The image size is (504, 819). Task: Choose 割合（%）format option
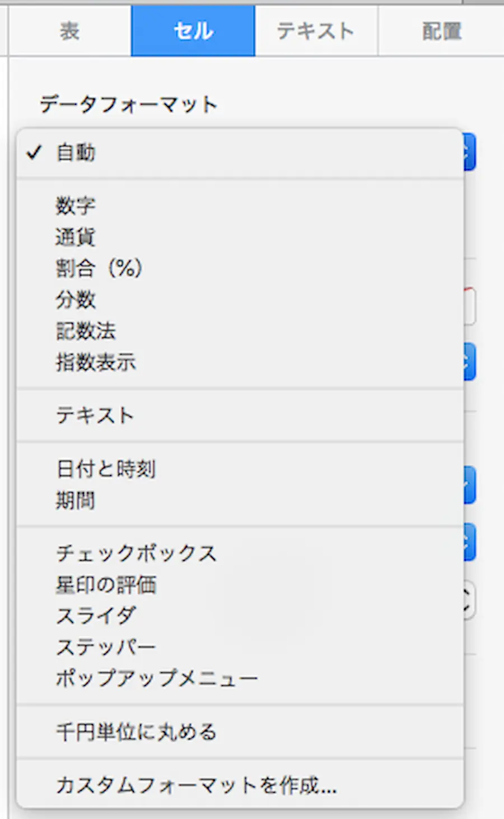[99, 268]
